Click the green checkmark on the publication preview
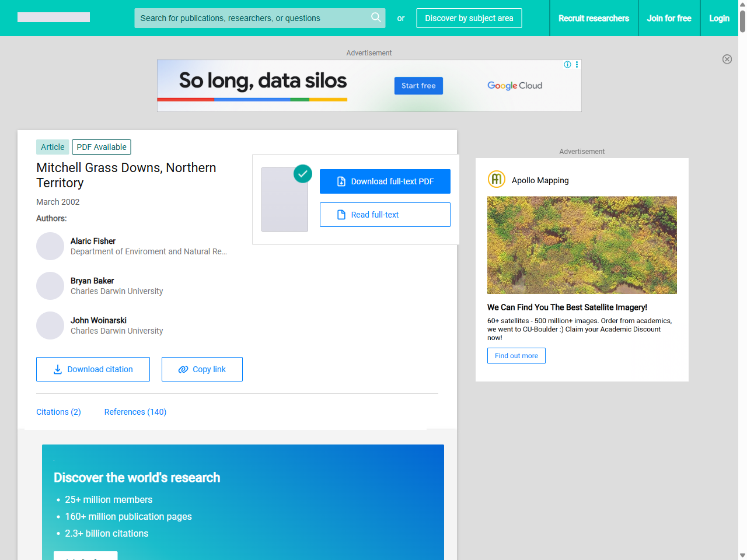Viewport: 747px width, 560px height. pyautogui.click(x=303, y=173)
